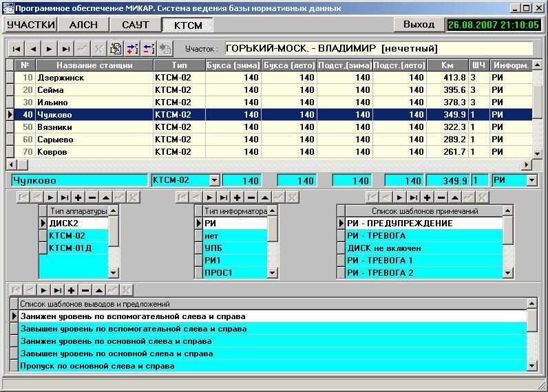
Task: Click plus icon above Список шаблонов примечаний
Action: pyautogui.click(x=427, y=197)
